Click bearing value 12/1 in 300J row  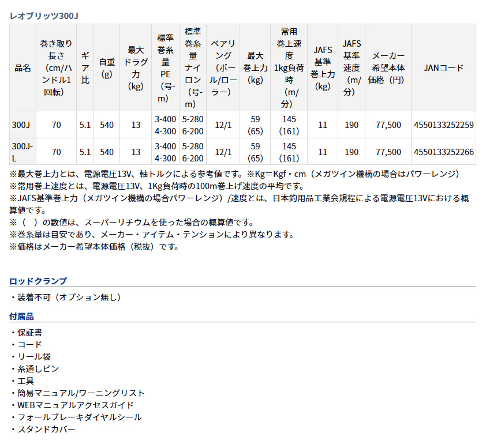point(223,125)
